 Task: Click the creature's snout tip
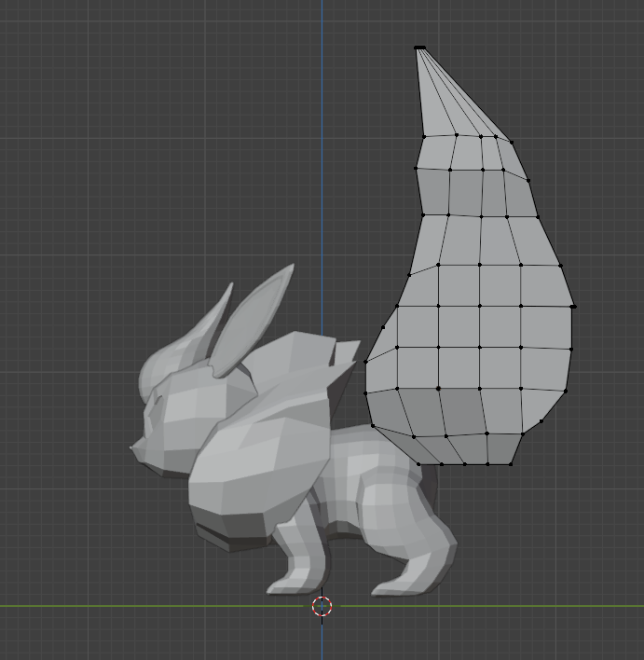[132, 448]
